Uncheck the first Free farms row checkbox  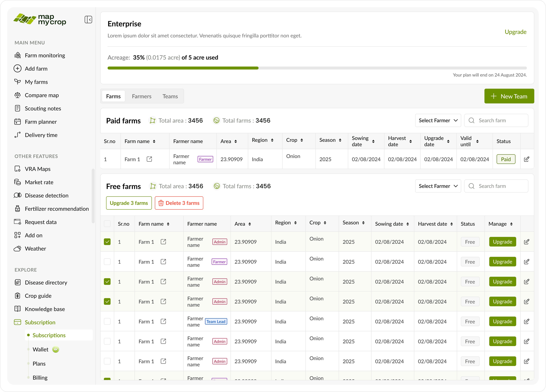click(x=107, y=242)
